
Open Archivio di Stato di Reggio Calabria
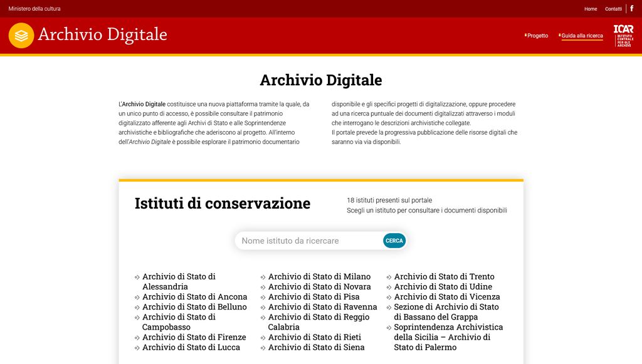point(319,322)
